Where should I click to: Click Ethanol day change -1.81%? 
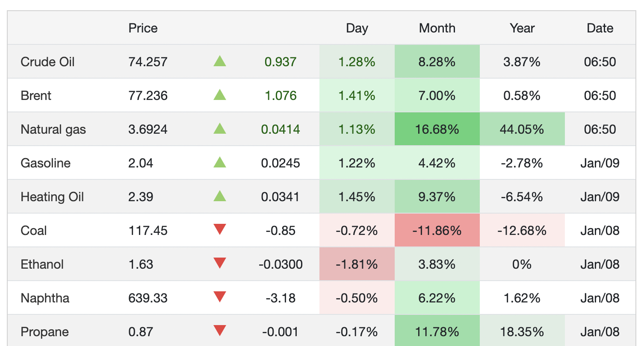(357, 264)
